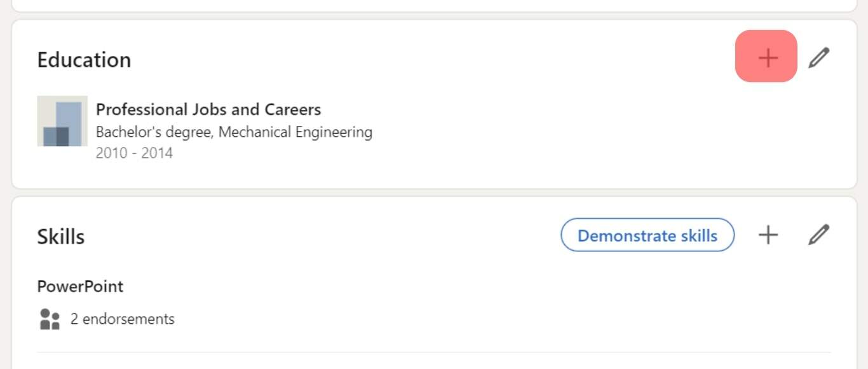Open the Professional Jobs and Careers school page
This screenshot has width=868, height=369.
click(x=208, y=109)
